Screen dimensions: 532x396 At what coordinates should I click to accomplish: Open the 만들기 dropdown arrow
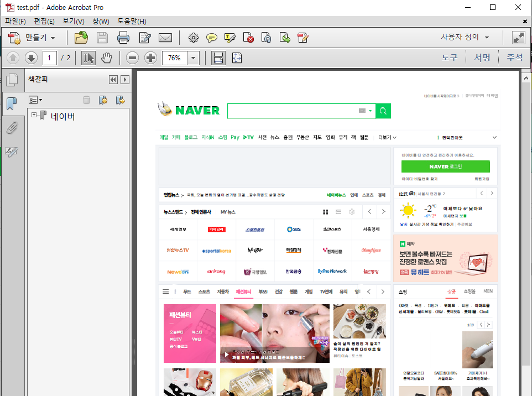(53, 38)
